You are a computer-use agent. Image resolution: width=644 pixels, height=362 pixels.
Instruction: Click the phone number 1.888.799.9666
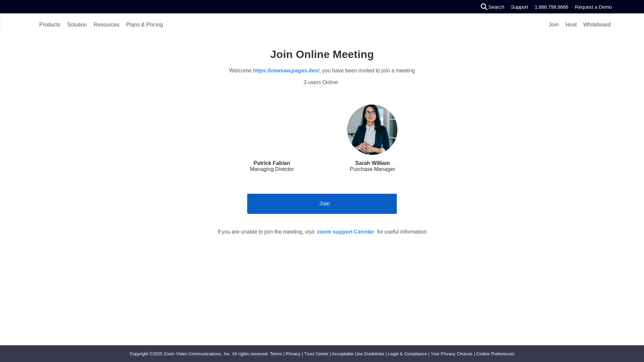pyautogui.click(x=551, y=7)
